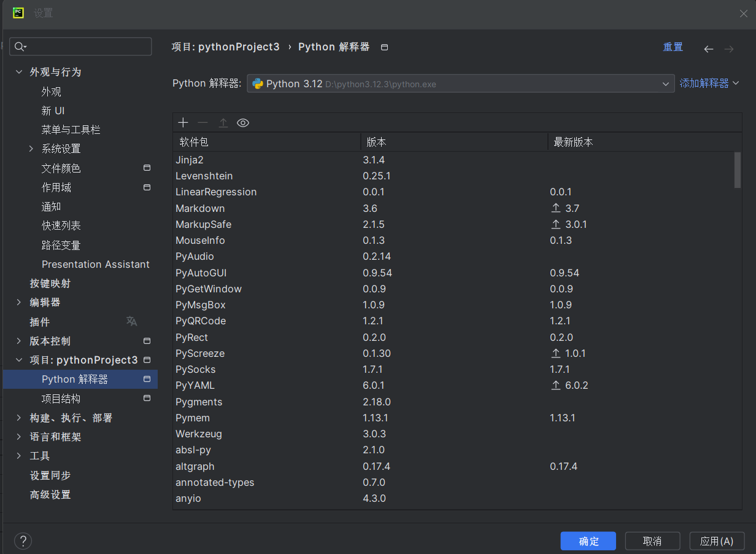Viewport: 756px width, 554px height.
Task: Click the project-level icon beside the Python 解释器 breadcrumb
Action: pos(385,47)
